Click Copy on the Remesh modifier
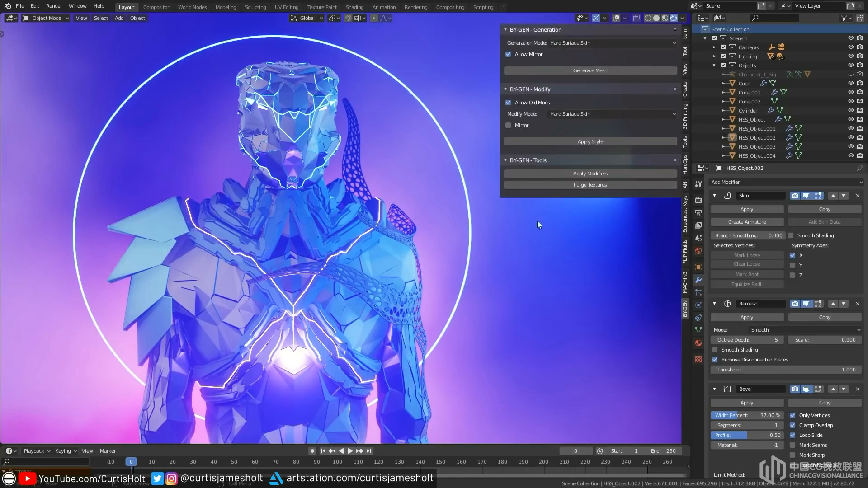868x488 pixels. [x=825, y=317]
